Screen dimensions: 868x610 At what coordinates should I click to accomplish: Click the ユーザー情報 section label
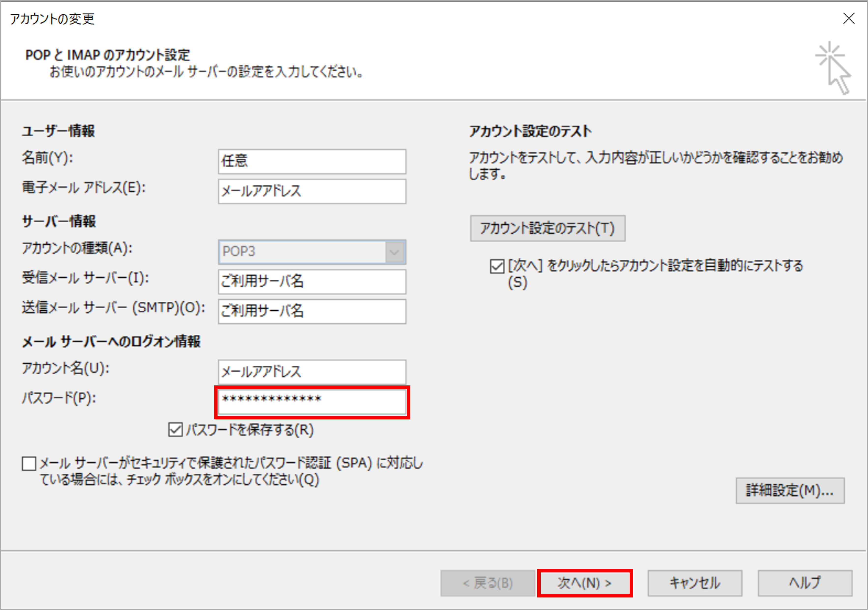pyautogui.click(x=58, y=131)
